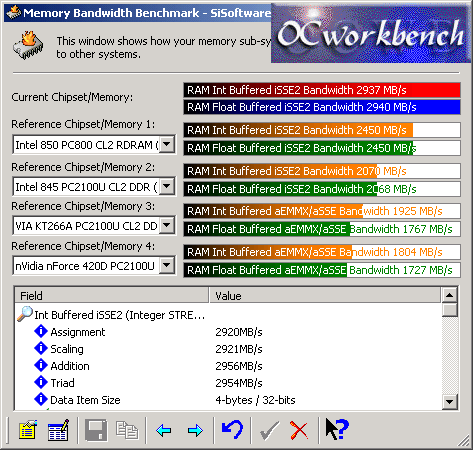The image size is (473, 450).
Task: Click the gray checkmark OK icon
Action: pyautogui.click(x=269, y=431)
